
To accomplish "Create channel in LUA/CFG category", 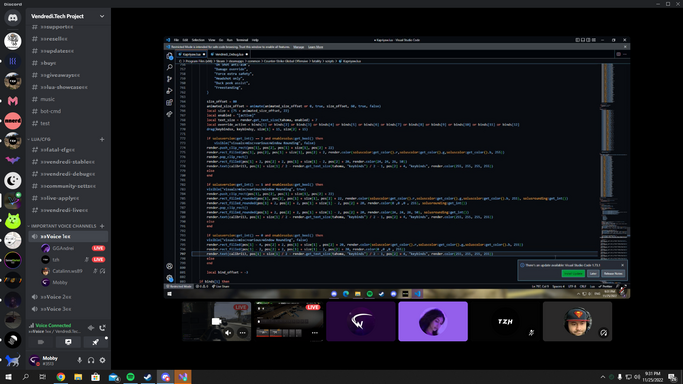I will (102, 139).
